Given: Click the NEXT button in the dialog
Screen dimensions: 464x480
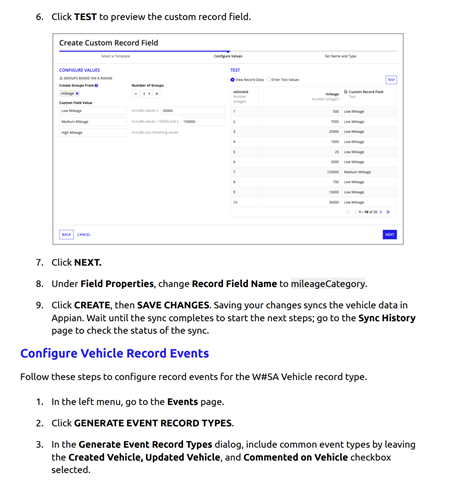Looking at the screenshot, I should tap(390, 235).
